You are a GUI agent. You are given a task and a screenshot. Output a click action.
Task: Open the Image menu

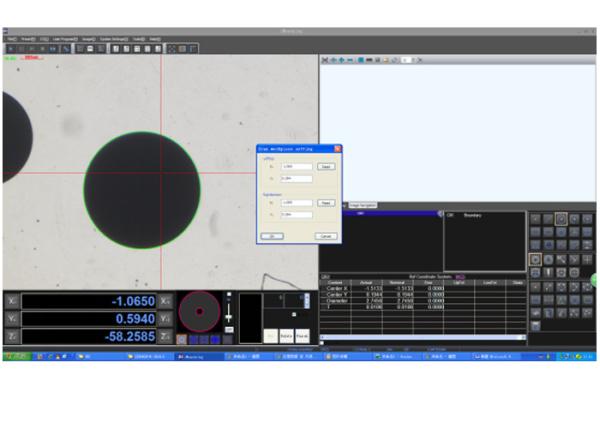(88, 39)
